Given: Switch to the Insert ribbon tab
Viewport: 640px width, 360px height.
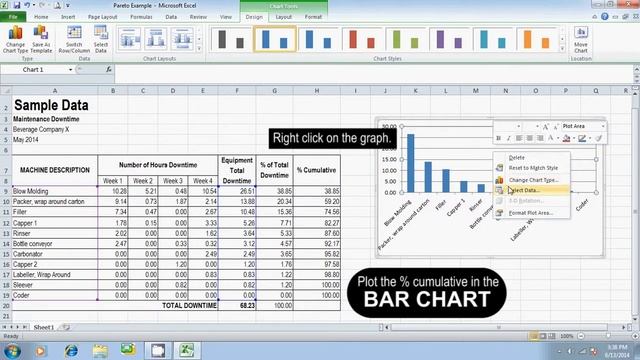Looking at the screenshot, I should point(68,17).
